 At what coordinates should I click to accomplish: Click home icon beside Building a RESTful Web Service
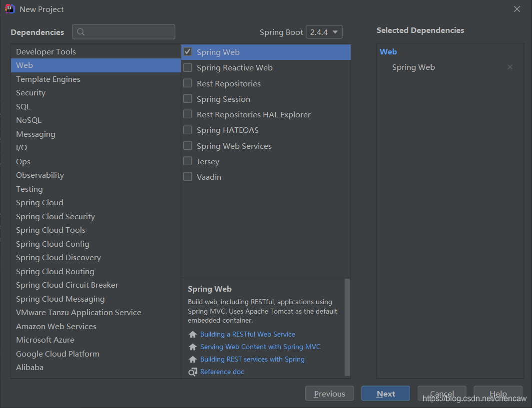click(x=193, y=335)
